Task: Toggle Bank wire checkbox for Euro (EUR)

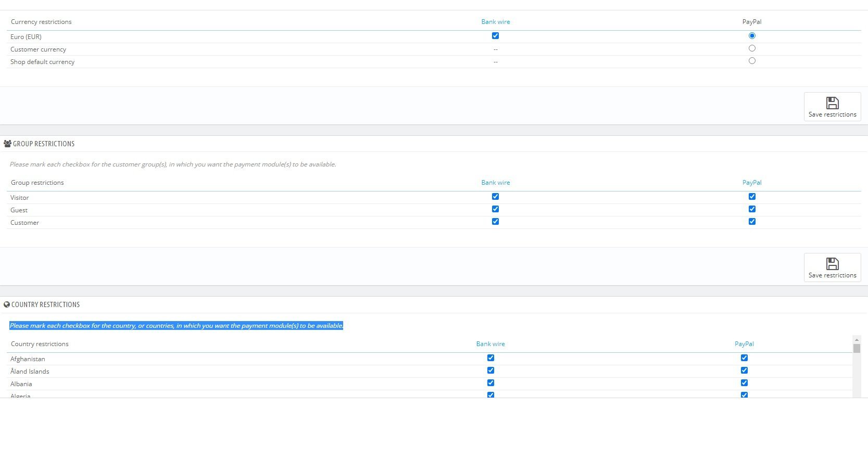Action: (x=495, y=36)
